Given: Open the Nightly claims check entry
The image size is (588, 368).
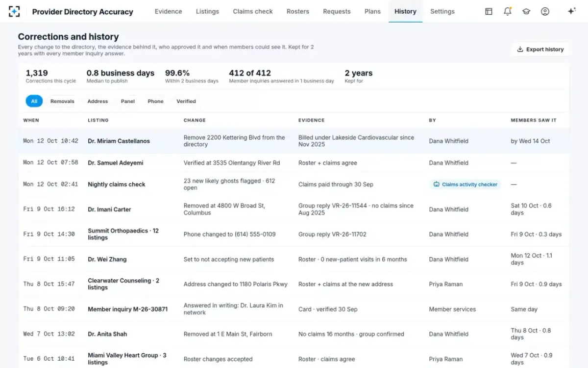Looking at the screenshot, I should (x=117, y=184).
